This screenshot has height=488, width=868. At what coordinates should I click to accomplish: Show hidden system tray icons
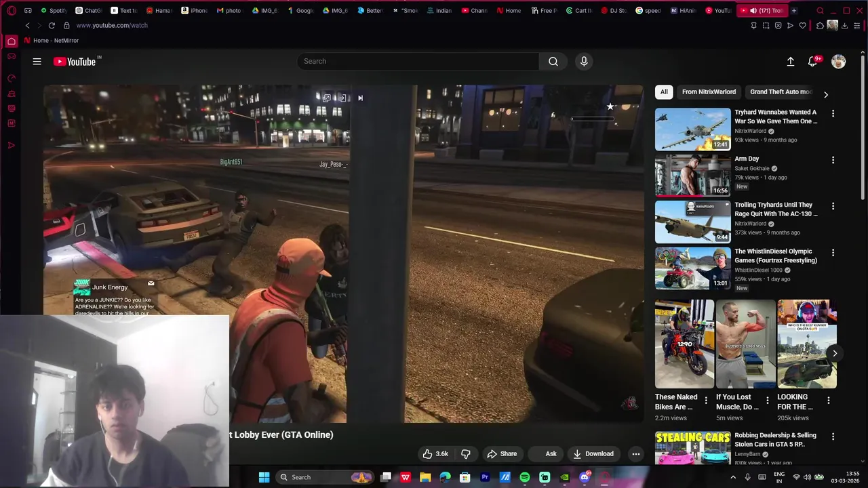point(732,477)
